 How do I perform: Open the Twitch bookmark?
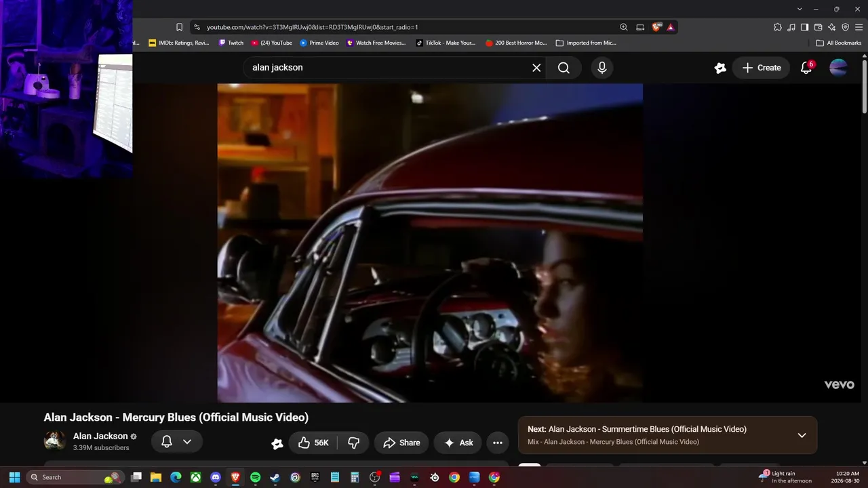231,43
